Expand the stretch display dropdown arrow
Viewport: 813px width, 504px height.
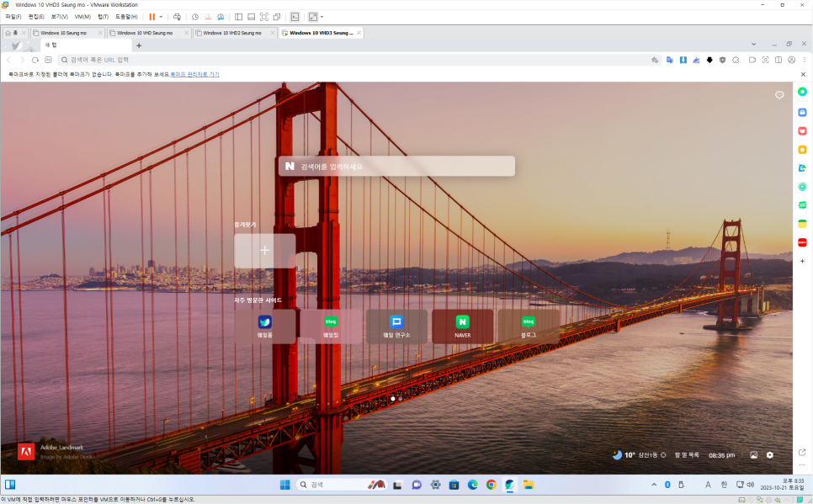(322, 17)
